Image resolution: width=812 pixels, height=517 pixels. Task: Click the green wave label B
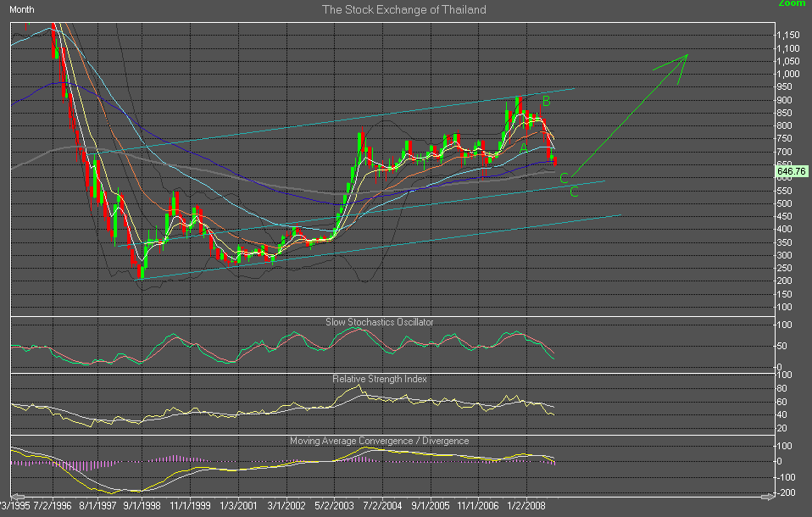coord(547,102)
